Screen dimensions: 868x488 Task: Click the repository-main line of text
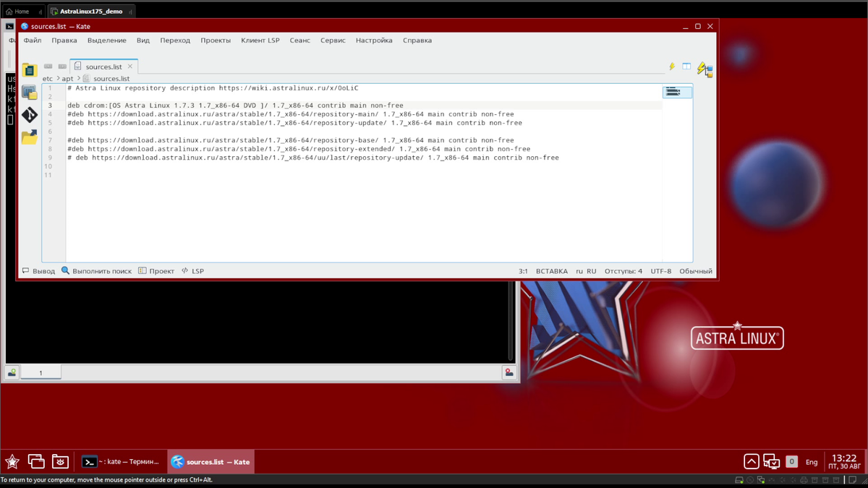click(x=291, y=114)
